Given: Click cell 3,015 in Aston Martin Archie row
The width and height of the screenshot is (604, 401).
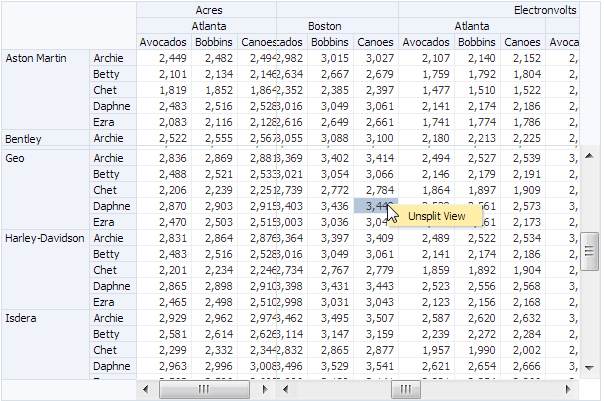Looking at the screenshot, I should pyautogui.click(x=330, y=58).
